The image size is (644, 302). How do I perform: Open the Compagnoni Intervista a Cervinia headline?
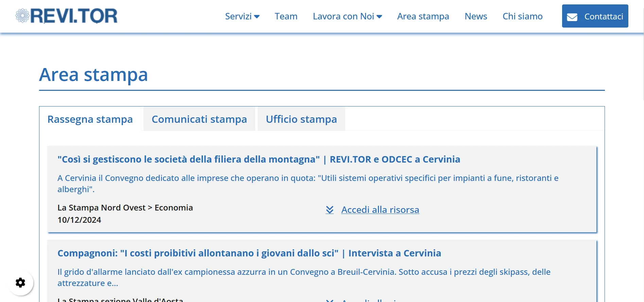249,253
